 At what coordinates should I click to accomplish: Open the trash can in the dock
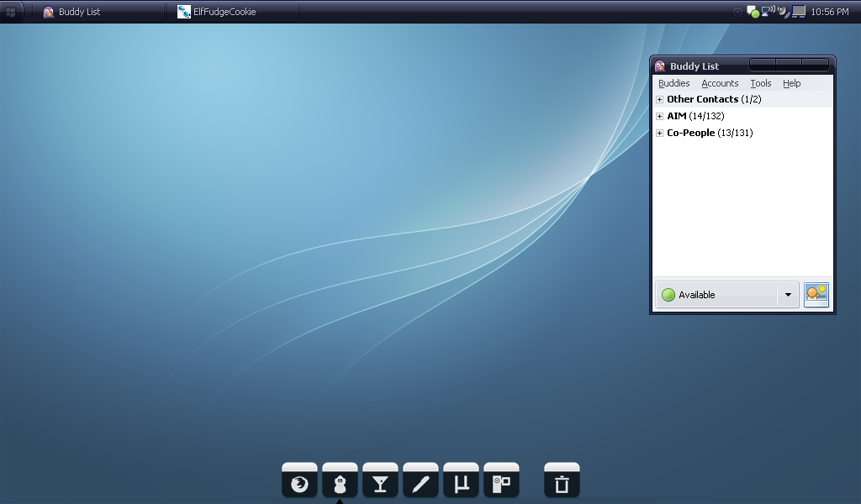click(x=562, y=482)
